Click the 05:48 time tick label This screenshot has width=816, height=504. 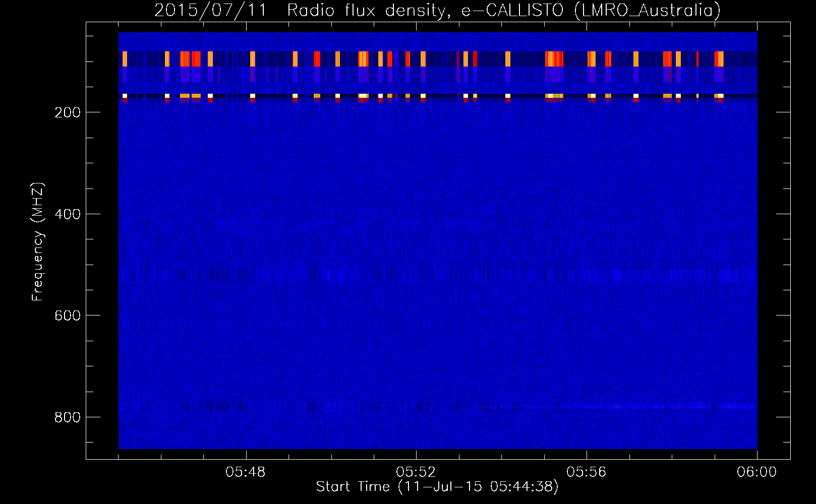(246, 472)
